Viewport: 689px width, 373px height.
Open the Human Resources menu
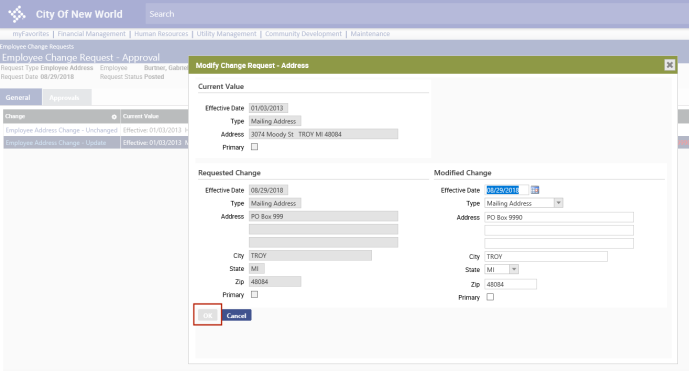161,34
